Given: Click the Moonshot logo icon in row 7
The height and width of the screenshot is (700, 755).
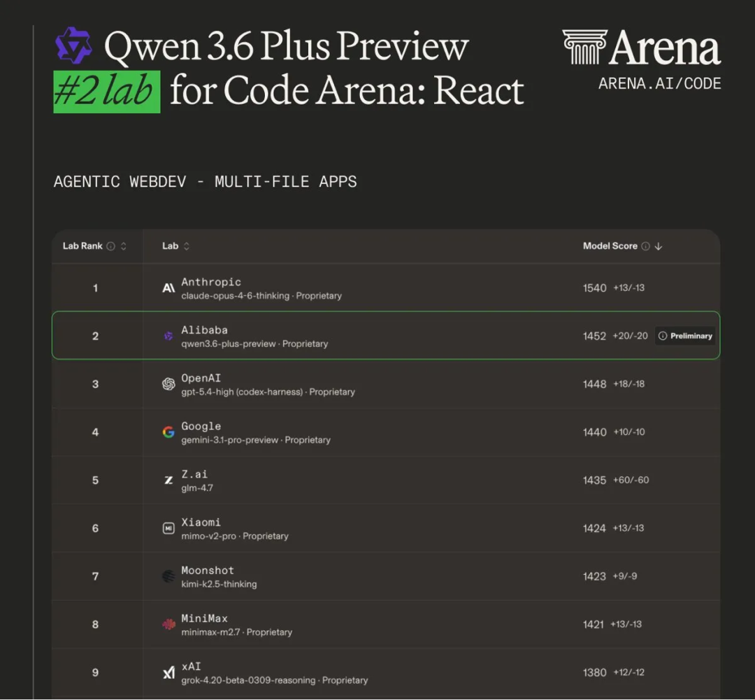Looking at the screenshot, I should click(x=168, y=576).
